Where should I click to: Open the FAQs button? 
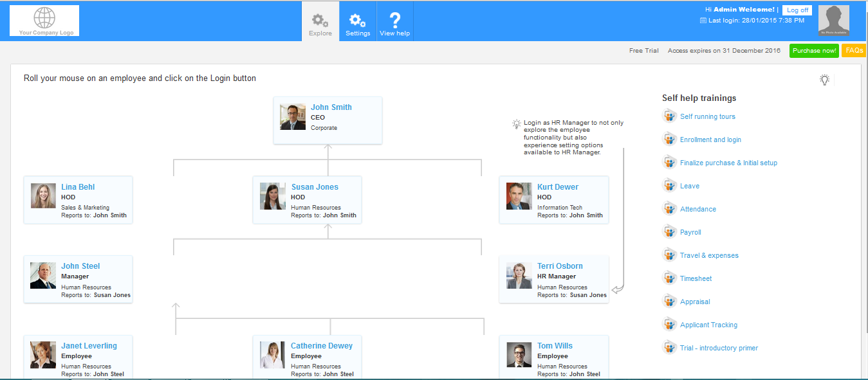tap(854, 51)
